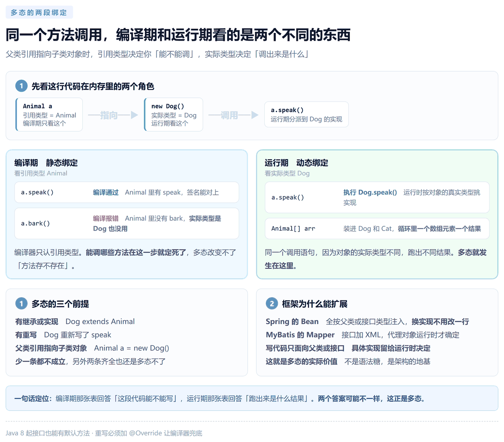This screenshot has width=504, height=442.
Task: Click the 看引用类型 Animal caption
Action: pos(41,173)
